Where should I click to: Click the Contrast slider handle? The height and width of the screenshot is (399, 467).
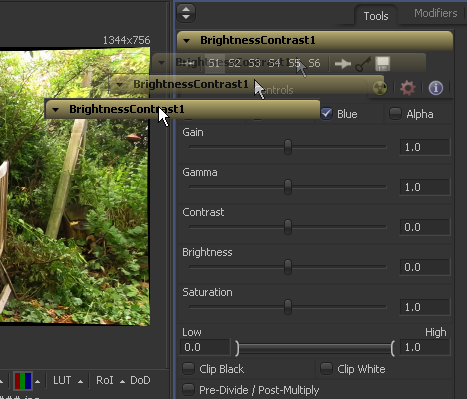pyautogui.click(x=288, y=227)
